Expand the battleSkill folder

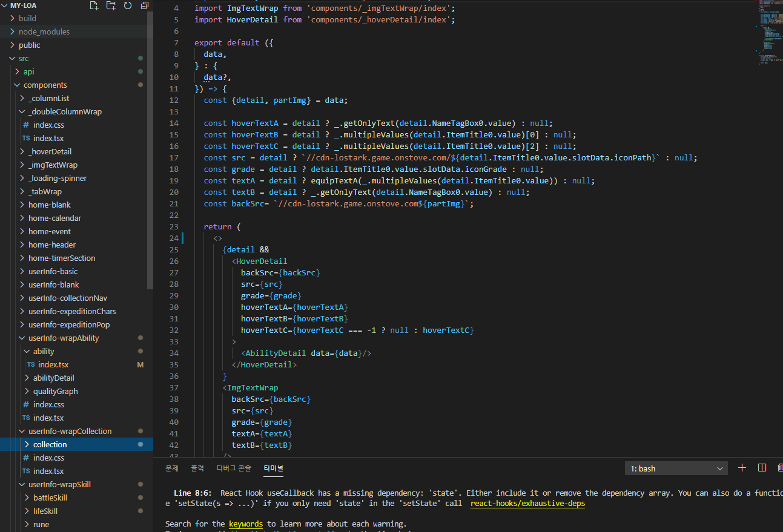(x=75, y=498)
